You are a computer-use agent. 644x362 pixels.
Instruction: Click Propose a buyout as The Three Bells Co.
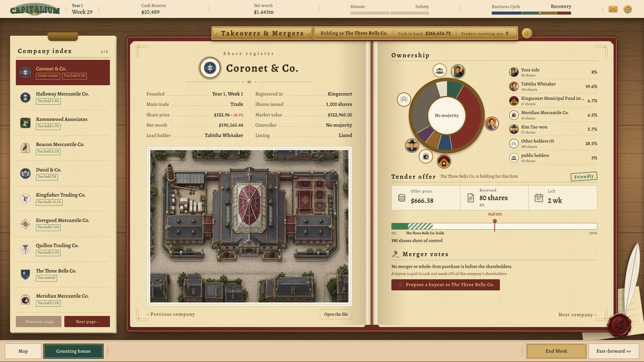[x=445, y=285]
